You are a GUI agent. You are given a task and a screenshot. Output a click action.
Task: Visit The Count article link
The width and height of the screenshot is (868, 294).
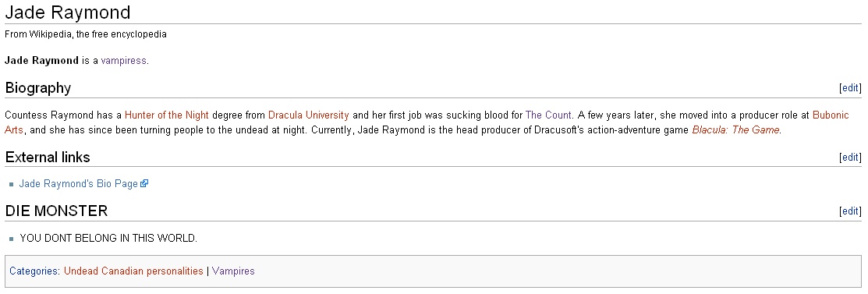click(x=548, y=115)
